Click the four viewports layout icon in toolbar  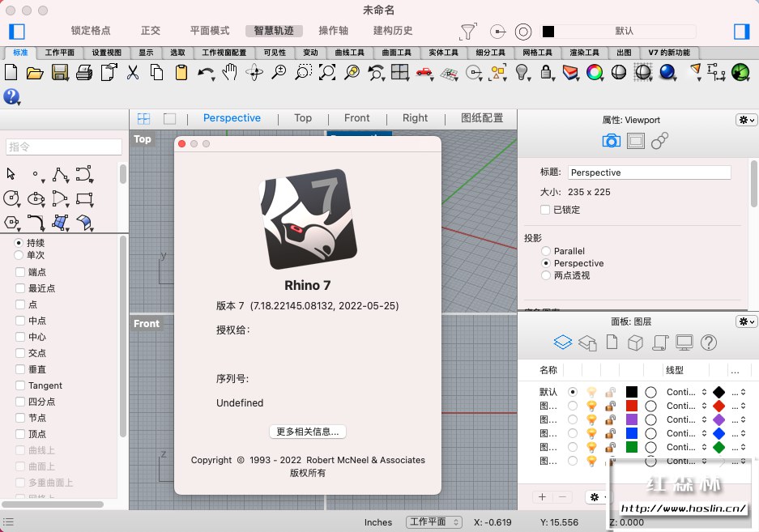[x=400, y=73]
